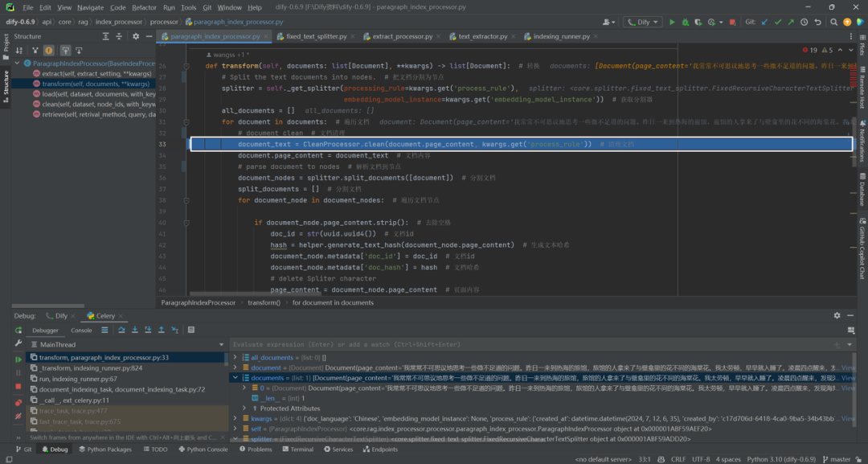The width and height of the screenshot is (868, 464).
Task: Click the Evaluate Expression calculator icon
Action: pyautogui.click(x=191, y=330)
